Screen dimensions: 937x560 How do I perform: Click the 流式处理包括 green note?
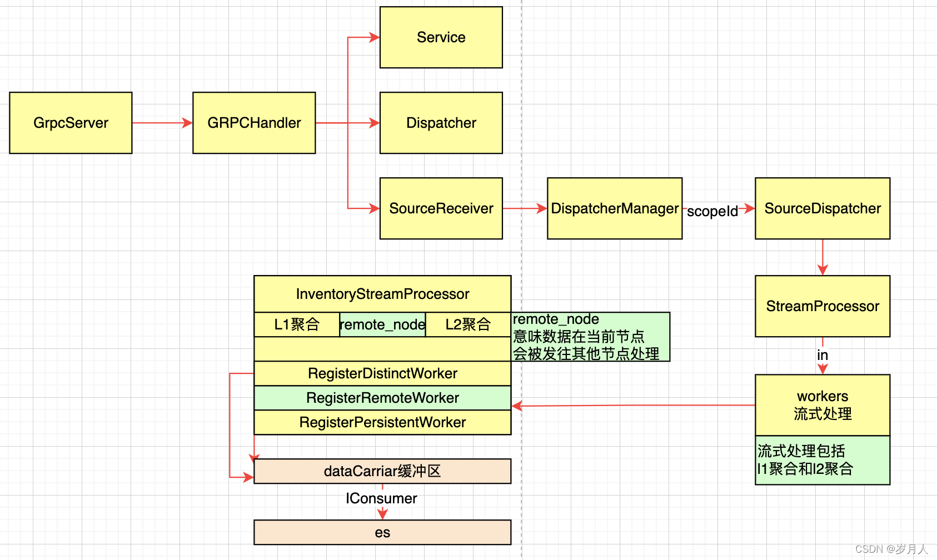coord(823,460)
